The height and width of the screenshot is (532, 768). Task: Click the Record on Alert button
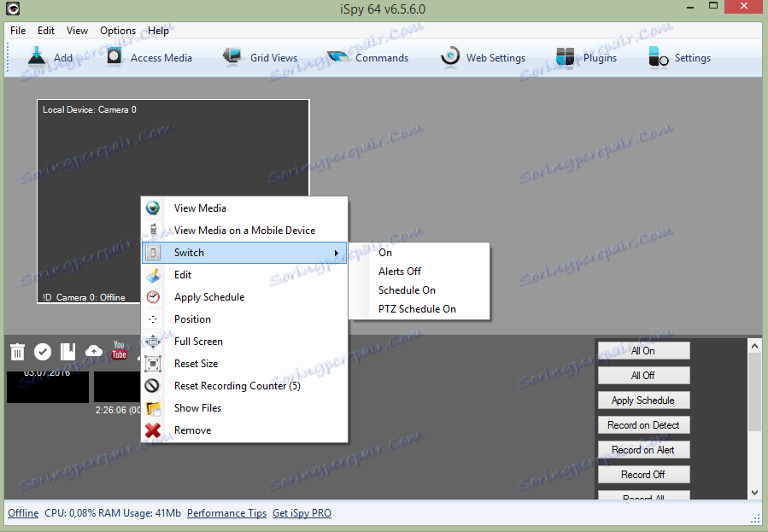[x=643, y=450]
